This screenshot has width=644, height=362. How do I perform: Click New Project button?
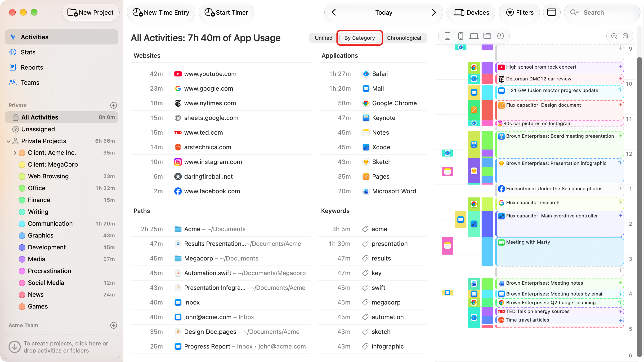point(90,12)
